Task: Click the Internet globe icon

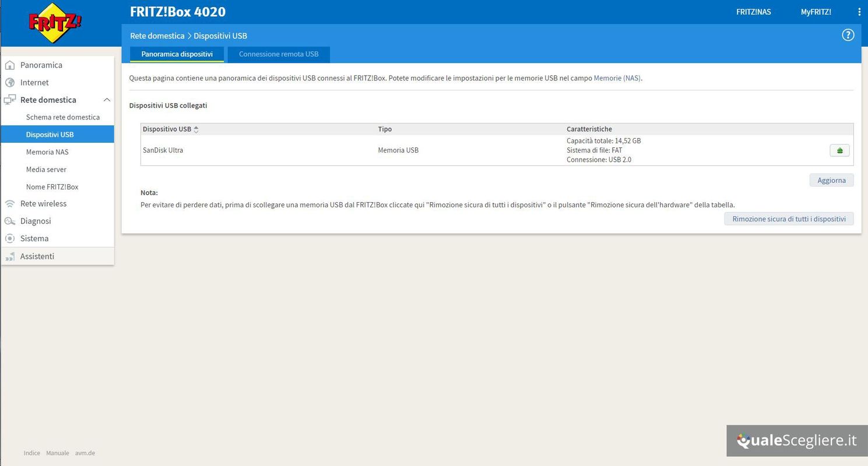Action: coord(10,83)
